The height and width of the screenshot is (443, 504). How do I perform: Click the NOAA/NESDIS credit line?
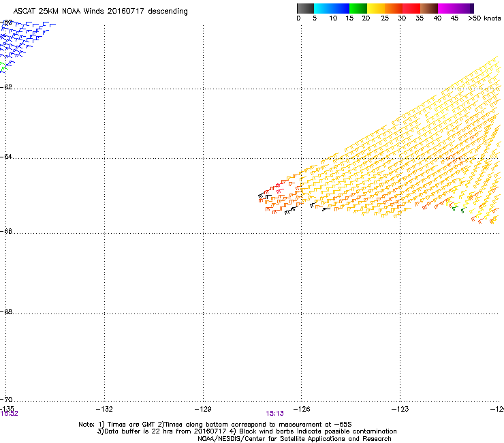(294, 439)
